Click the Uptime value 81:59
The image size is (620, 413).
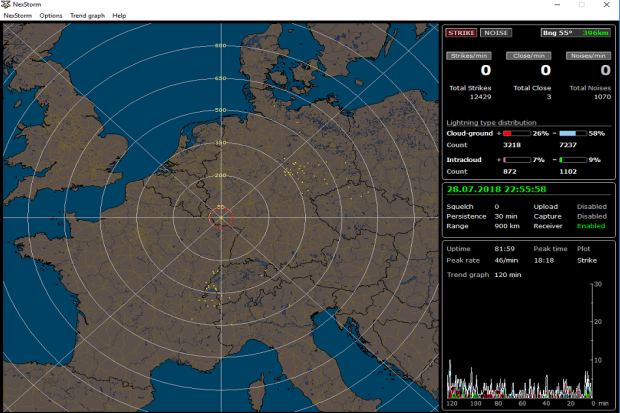pyautogui.click(x=505, y=249)
